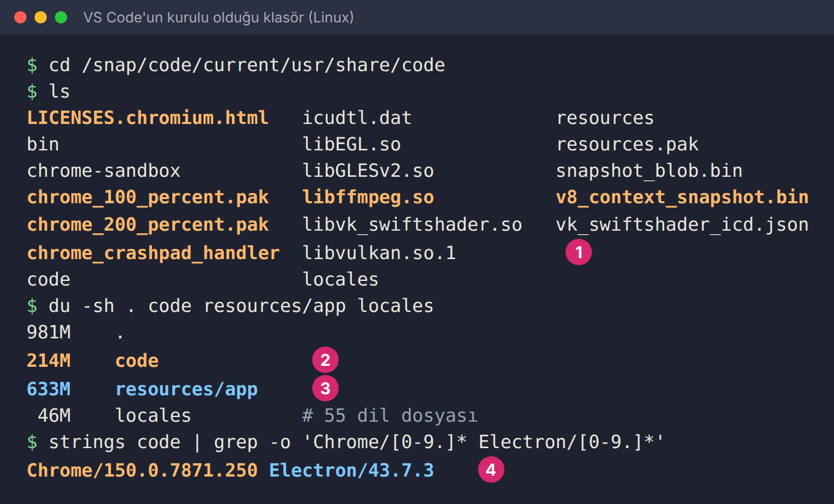This screenshot has width=834, height=504.
Task: Click 'chrome_crashpad_handler' entry
Action: pyautogui.click(x=154, y=253)
